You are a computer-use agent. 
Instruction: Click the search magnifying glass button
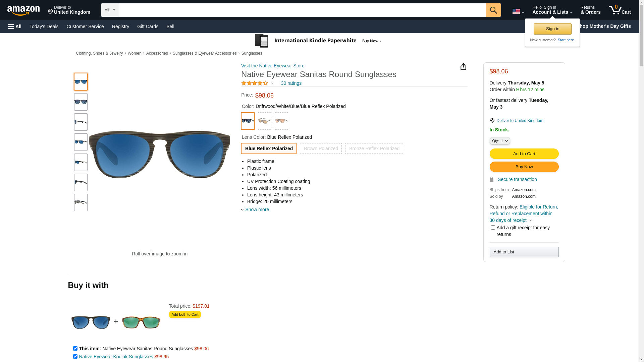[x=493, y=10]
